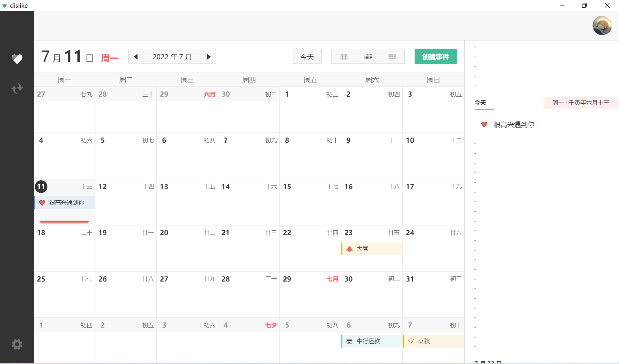Select the 今天 tab in side panel
The height and width of the screenshot is (364, 619).
[x=480, y=103]
